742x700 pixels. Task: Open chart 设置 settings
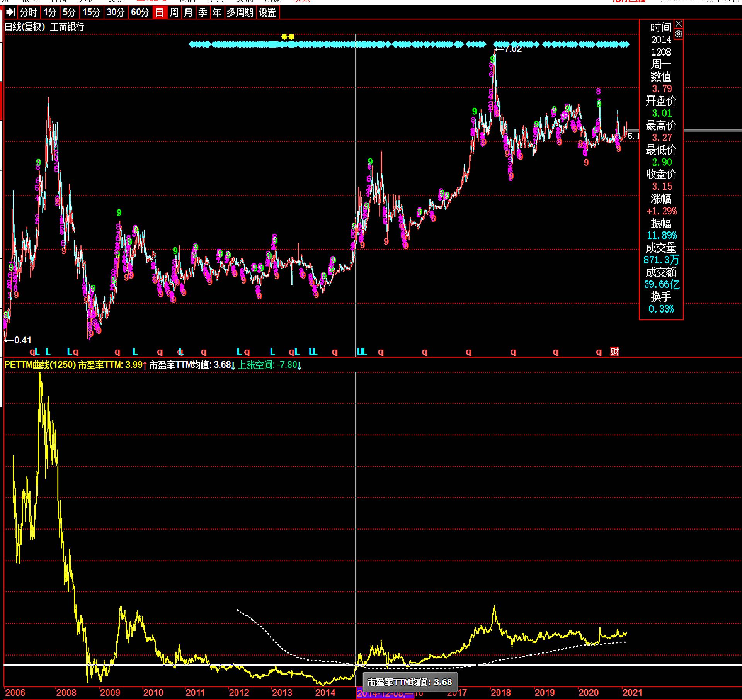(267, 12)
